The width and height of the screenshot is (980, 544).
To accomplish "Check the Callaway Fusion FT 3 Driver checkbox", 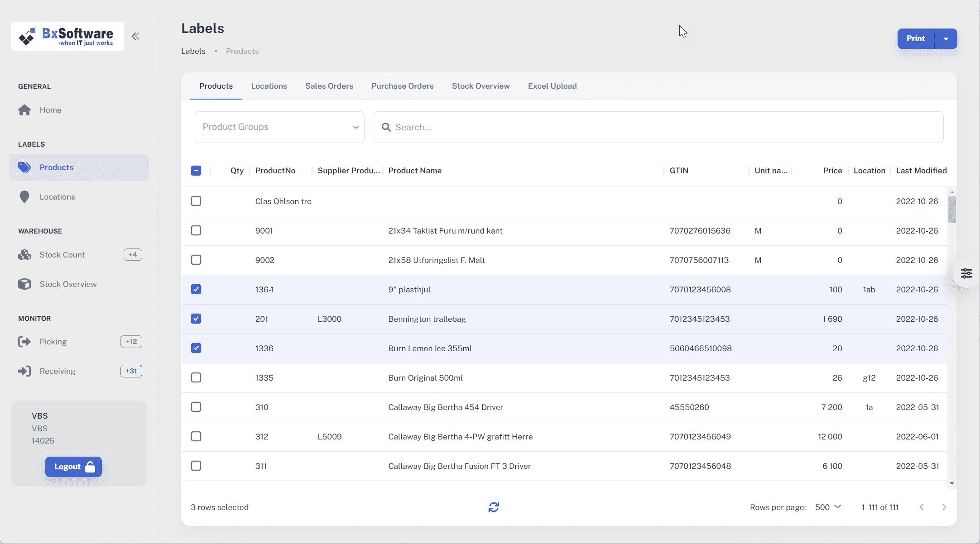I will point(196,466).
